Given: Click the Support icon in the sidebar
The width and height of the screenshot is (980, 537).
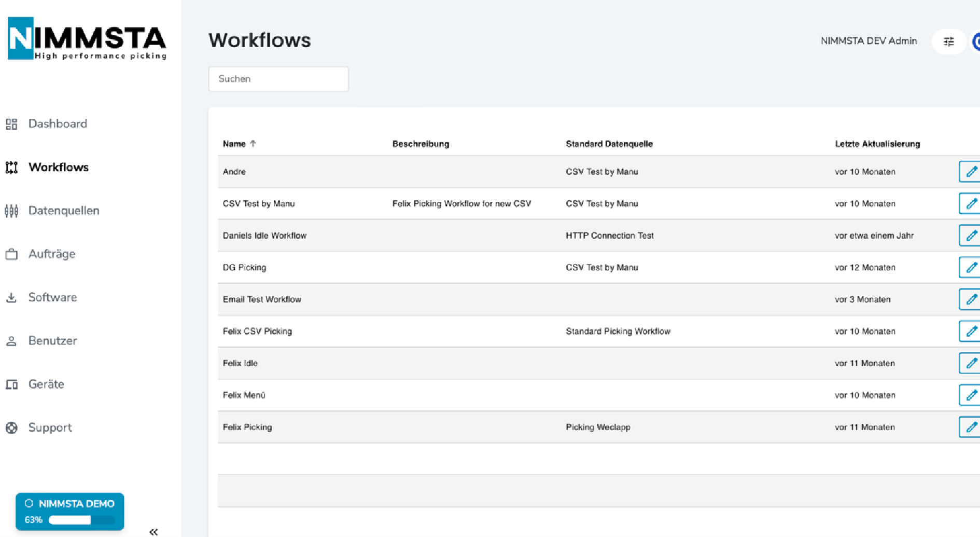Looking at the screenshot, I should [11, 427].
